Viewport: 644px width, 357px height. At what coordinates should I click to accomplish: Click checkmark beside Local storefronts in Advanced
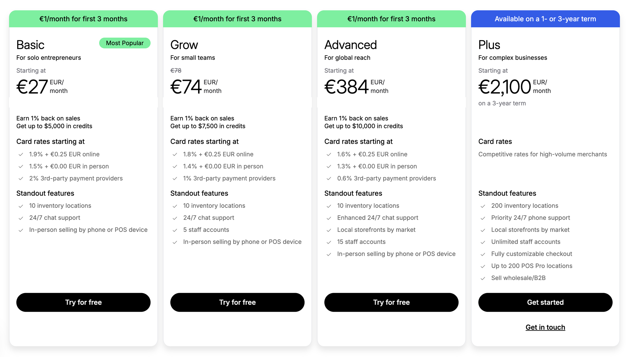pyautogui.click(x=329, y=230)
